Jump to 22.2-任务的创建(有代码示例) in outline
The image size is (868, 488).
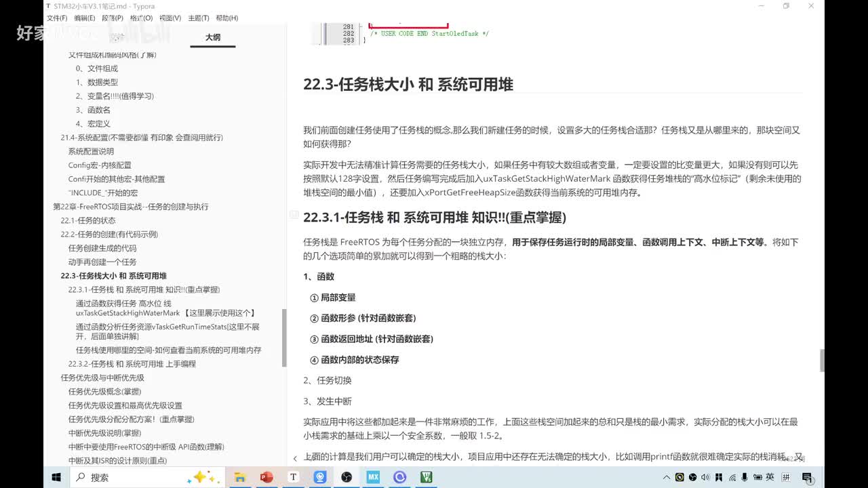point(109,235)
